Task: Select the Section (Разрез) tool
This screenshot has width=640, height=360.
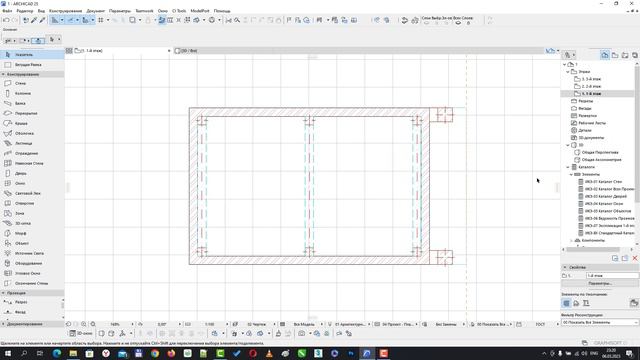Action: (x=20, y=302)
